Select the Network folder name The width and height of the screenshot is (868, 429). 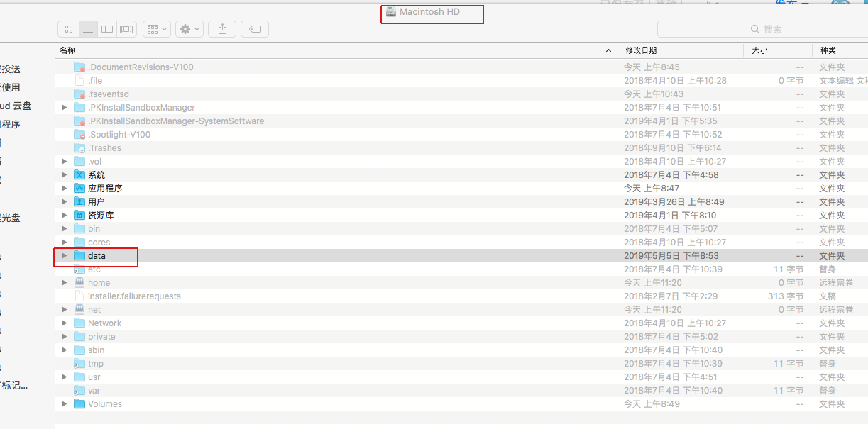tap(104, 323)
